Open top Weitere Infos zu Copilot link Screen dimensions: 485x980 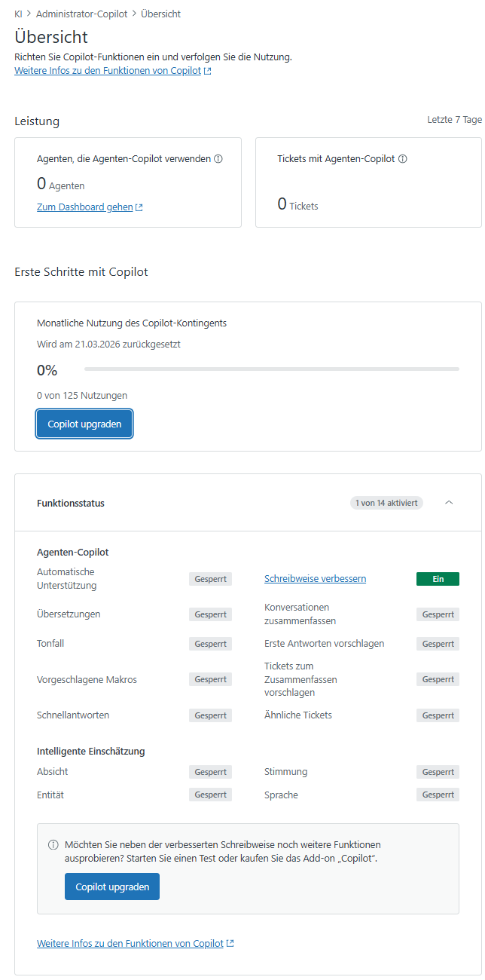coord(108,71)
